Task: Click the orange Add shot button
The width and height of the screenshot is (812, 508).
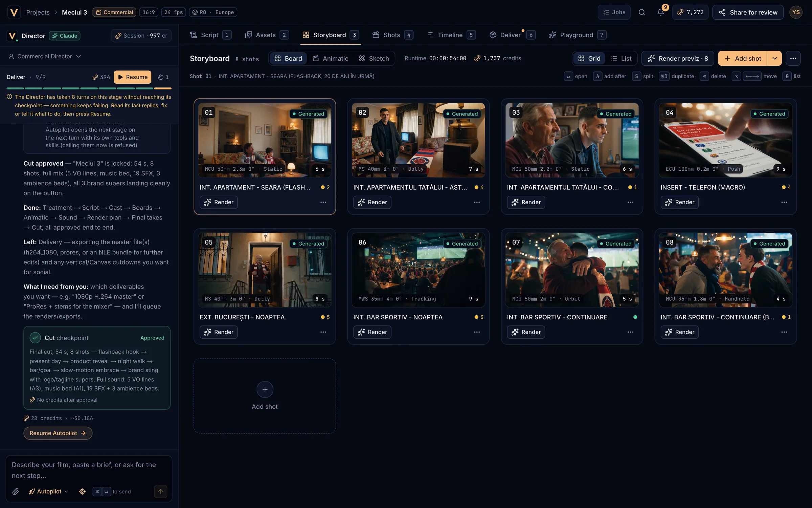Action: click(743, 58)
